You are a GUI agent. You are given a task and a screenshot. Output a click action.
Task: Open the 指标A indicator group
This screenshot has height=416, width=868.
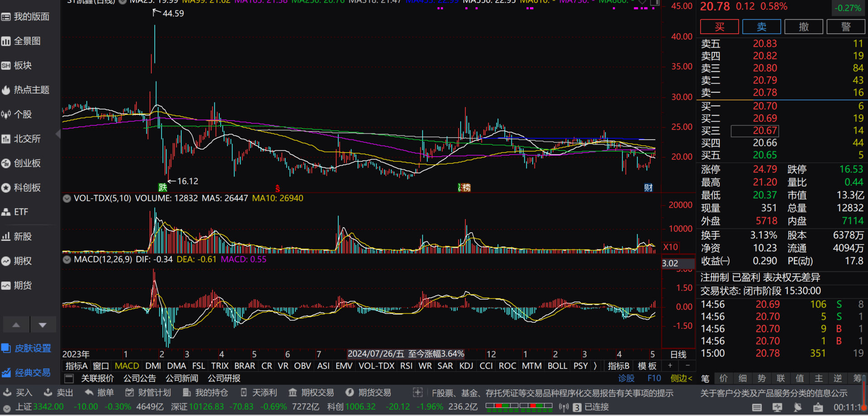[76, 366]
